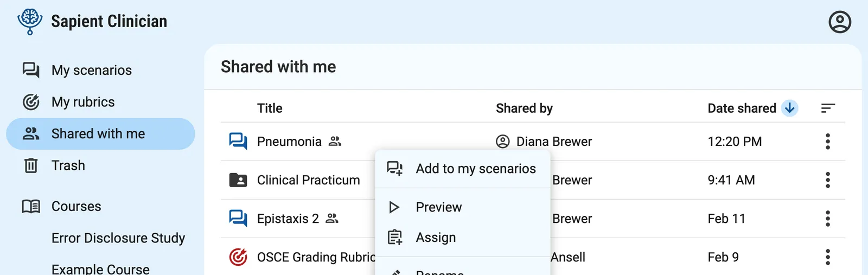Image resolution: width=868 pixels, height=275 pixels.
Task: Open the user account profile icon
Action: point(839,22)
